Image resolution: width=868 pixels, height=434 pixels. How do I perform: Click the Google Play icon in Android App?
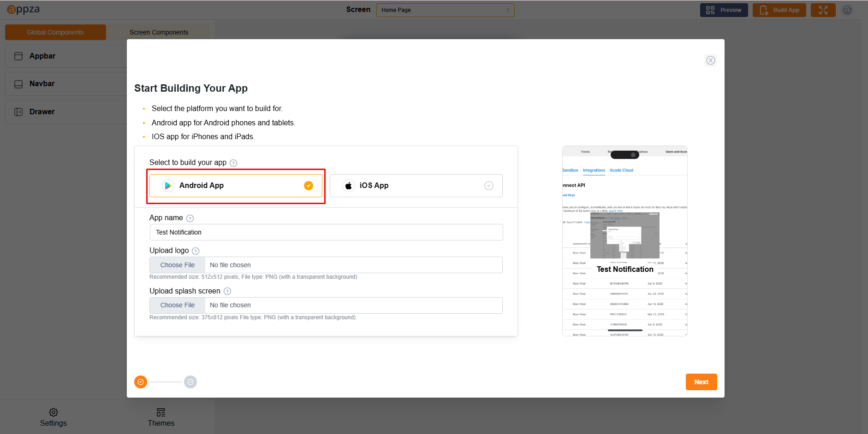click(x=168, y=186)
